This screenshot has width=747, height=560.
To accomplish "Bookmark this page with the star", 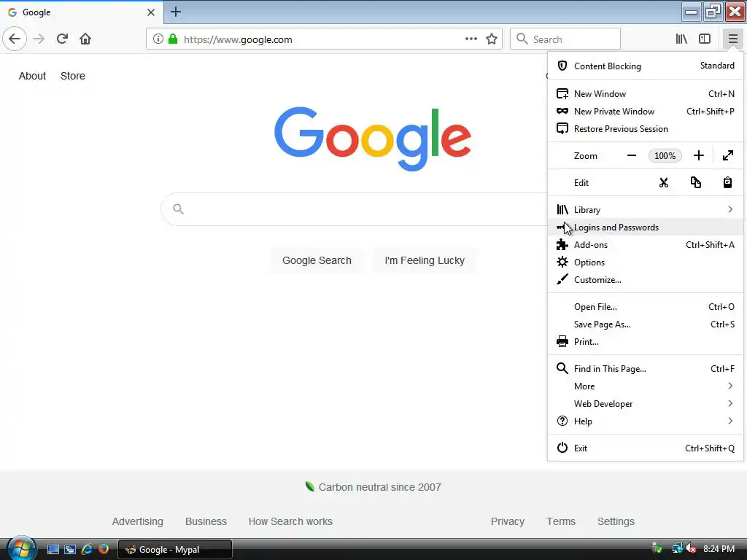I will point(492,39).
